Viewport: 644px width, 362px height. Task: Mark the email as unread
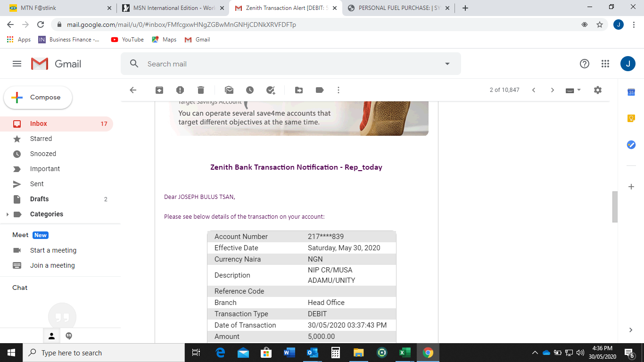pos(229,90)
